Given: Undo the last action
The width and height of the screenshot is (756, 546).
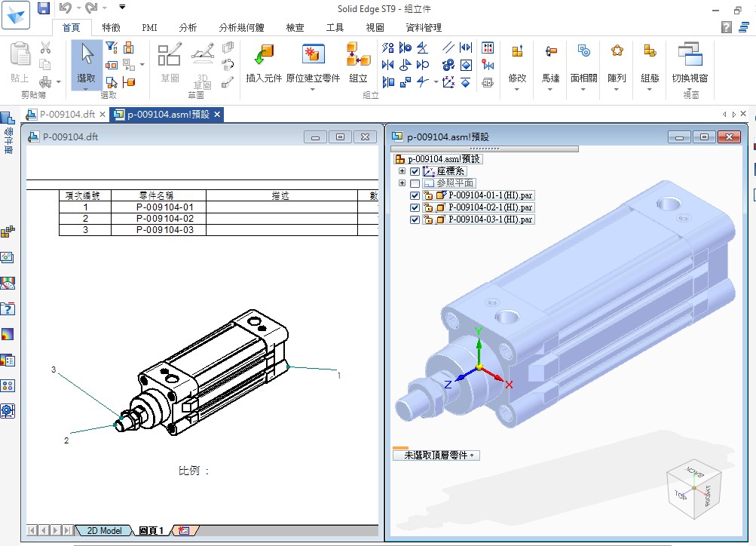Looking at the screenshot, I should point(66,8).
